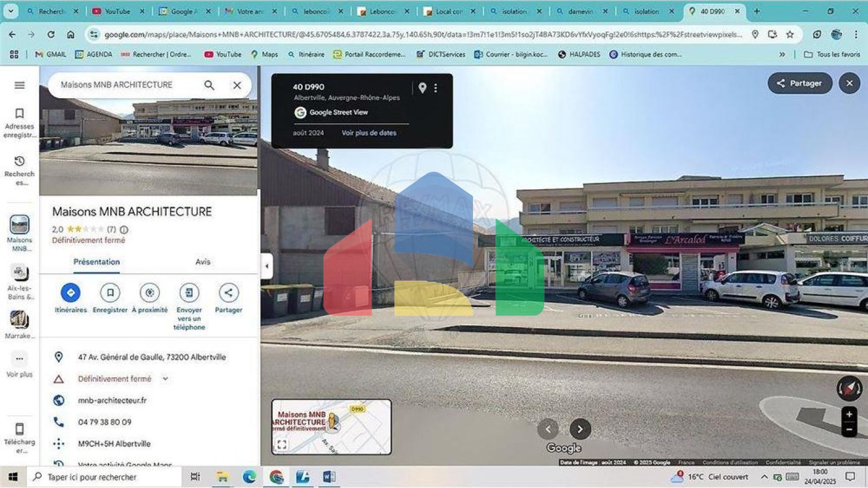The width and height of the screenshot is (868, 488).
Task: Open the À proximité nearby search
Action: pyautogui.click(x=150, y=293)
